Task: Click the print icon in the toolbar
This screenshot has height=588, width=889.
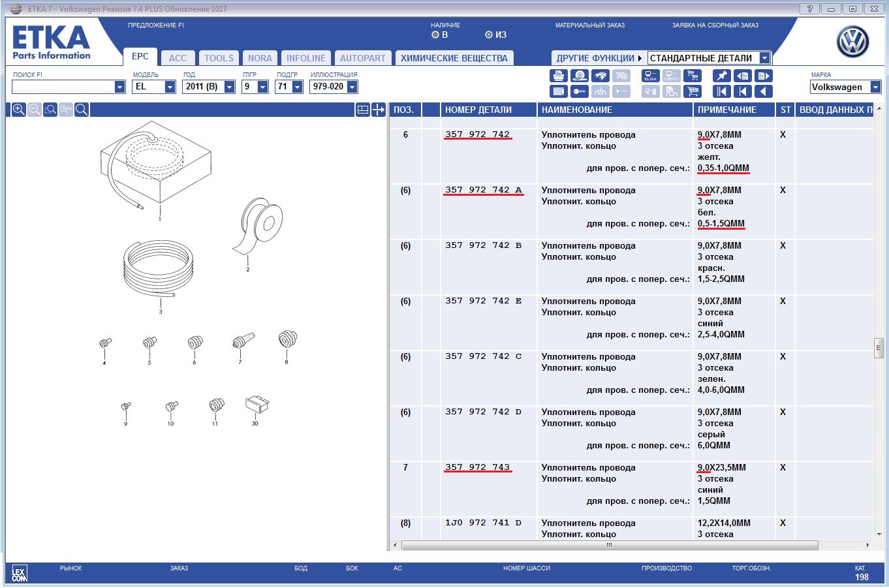Action: click(x=558, y=76)
